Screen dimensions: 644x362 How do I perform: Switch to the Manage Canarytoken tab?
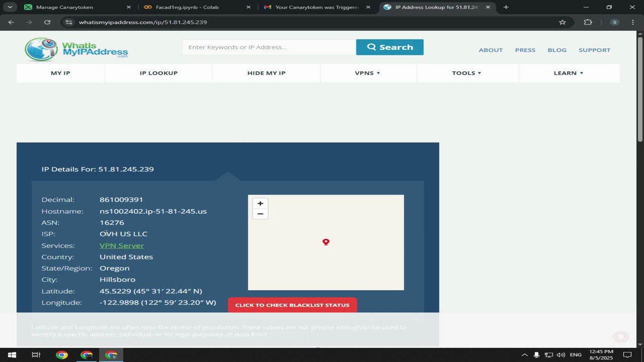click(76, 7)
